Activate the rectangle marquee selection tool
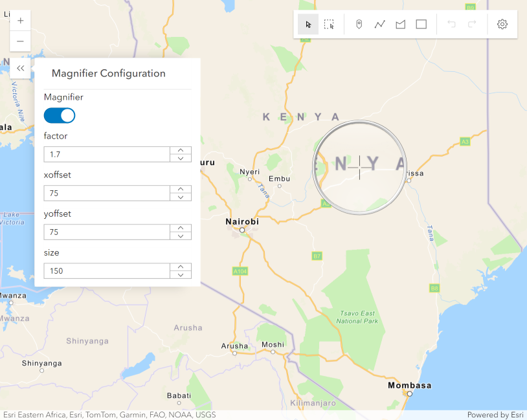527x420 pixels. (330, 24)
